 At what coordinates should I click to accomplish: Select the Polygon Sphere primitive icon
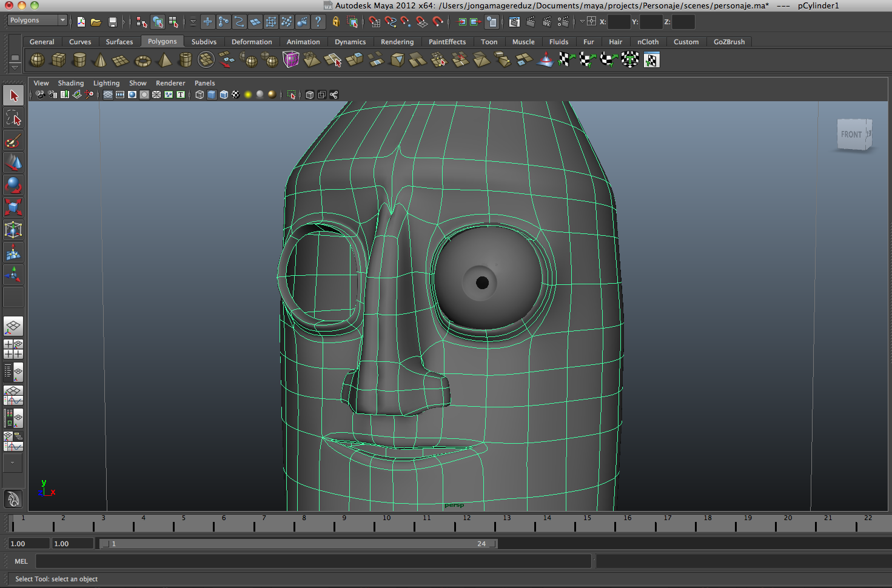point(37,60)
